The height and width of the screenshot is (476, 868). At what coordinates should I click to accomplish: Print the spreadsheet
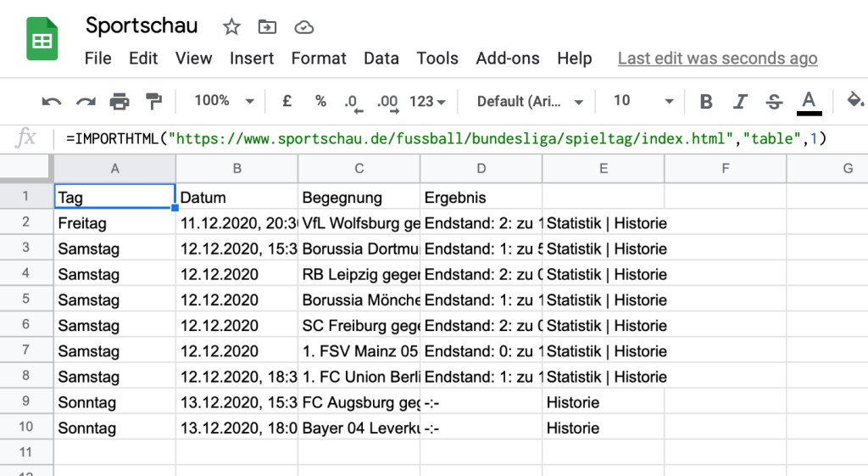(120, 102)
